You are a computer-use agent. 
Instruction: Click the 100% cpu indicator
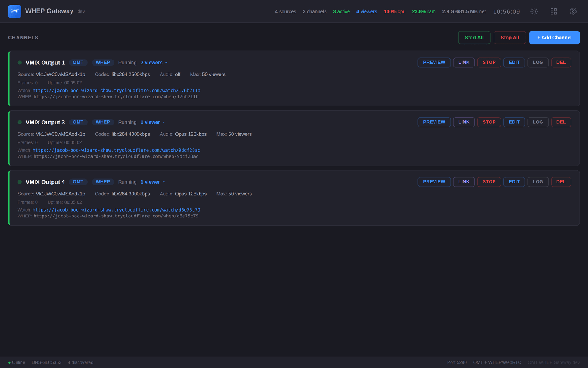[394, 11]
